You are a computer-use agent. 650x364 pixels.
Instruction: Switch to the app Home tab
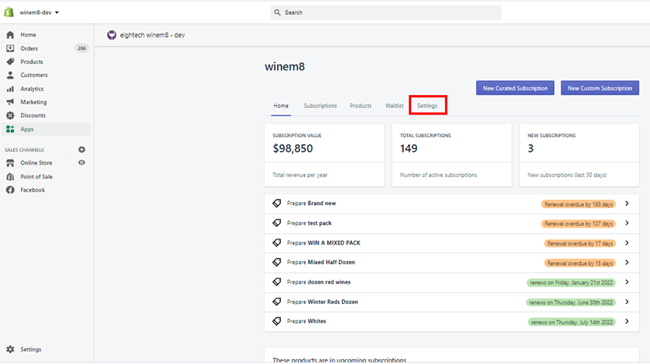pyautogui.click(x=281, y=106)
